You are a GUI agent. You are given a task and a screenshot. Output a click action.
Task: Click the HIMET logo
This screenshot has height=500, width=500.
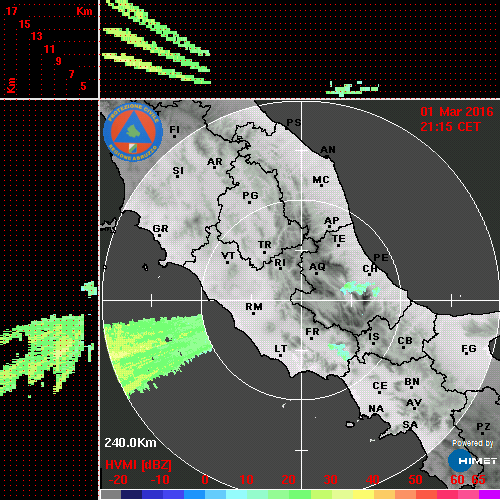(472, 461)
